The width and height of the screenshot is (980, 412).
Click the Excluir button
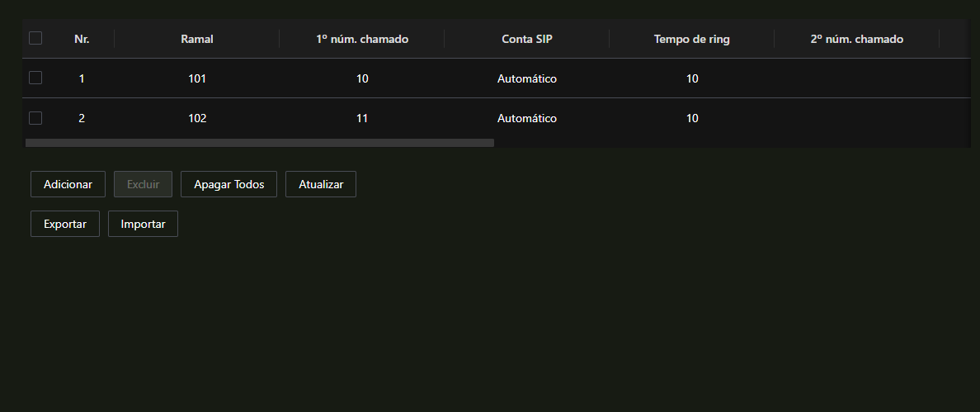tap(144, 184)
